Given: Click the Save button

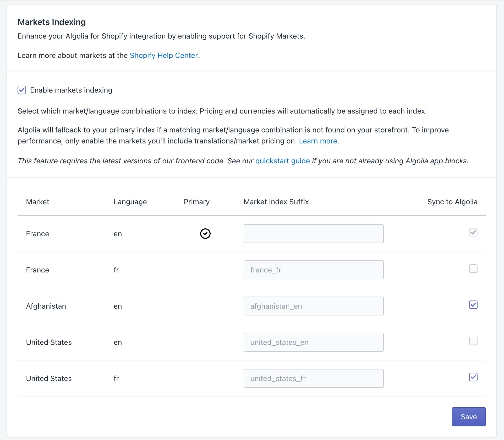Looking at the screenshot, I should pos(468,416).
